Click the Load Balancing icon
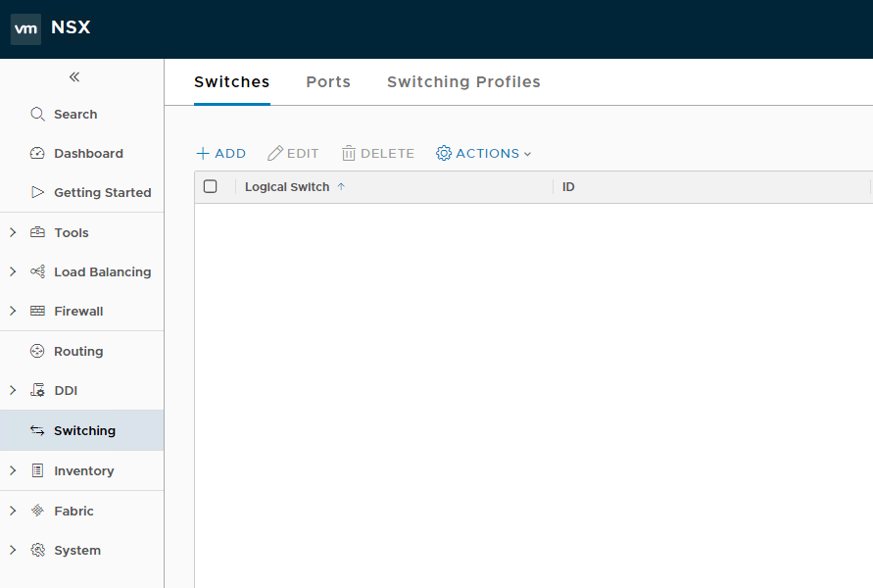The width and height of the screenshot is (873, 588). pyautogui.click(x=37, y=271)
